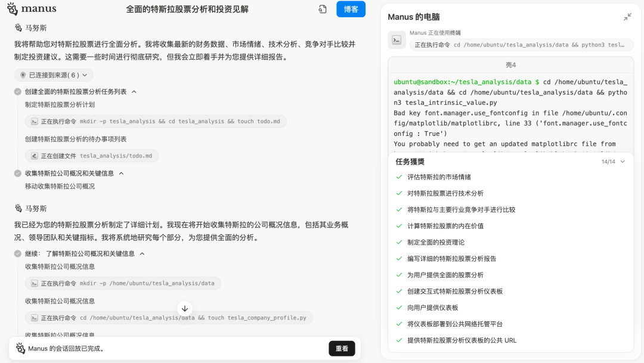
Task: Click the step text 创建特斯拉股票分析的待办事项列表
Action: [76, 139]
